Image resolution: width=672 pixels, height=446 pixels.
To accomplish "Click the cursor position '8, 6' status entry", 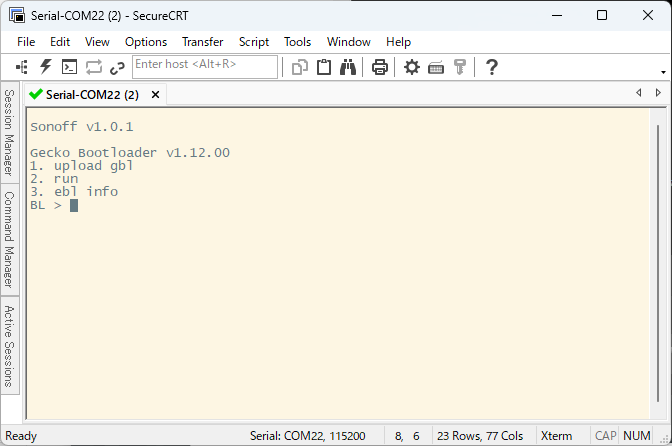I will pos(407,436).
